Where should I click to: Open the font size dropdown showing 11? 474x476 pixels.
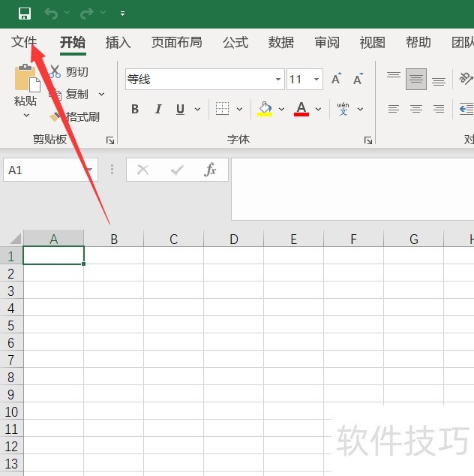pyautogui.click(x=317, y=80)
